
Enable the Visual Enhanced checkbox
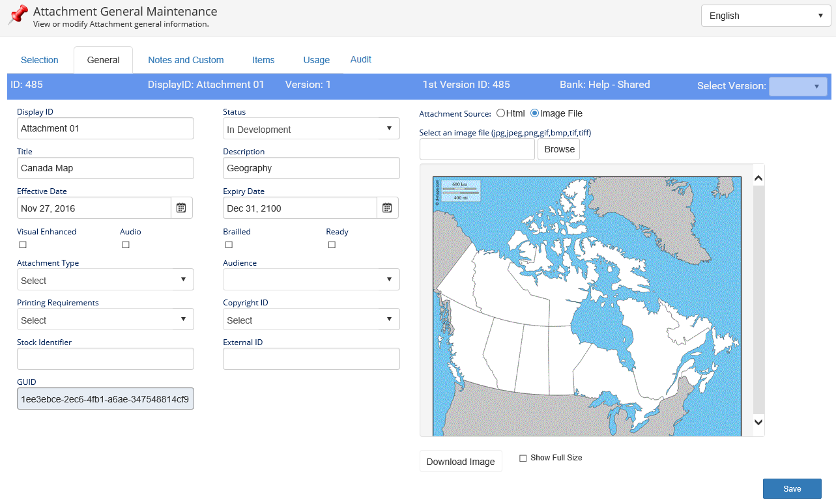point(23,245)
